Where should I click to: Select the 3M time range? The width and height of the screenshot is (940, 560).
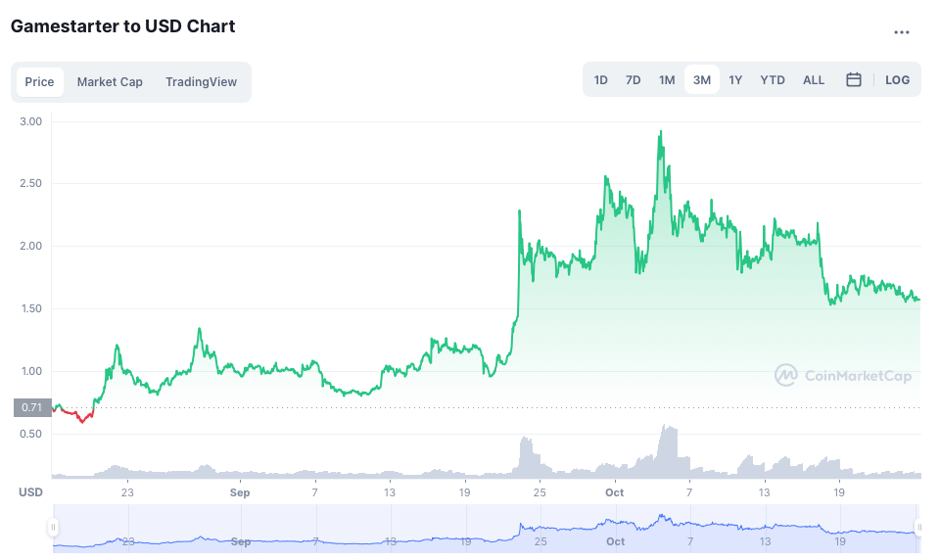tap(702, 80)
